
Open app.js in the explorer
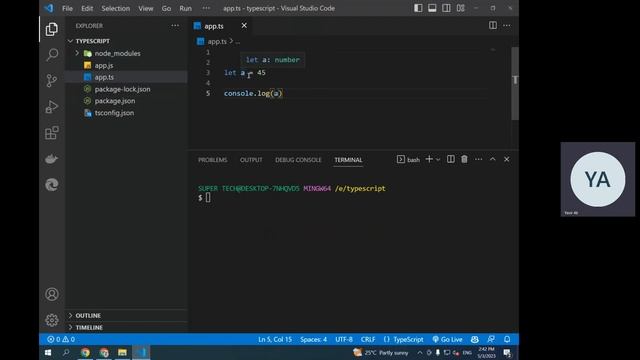127,65
